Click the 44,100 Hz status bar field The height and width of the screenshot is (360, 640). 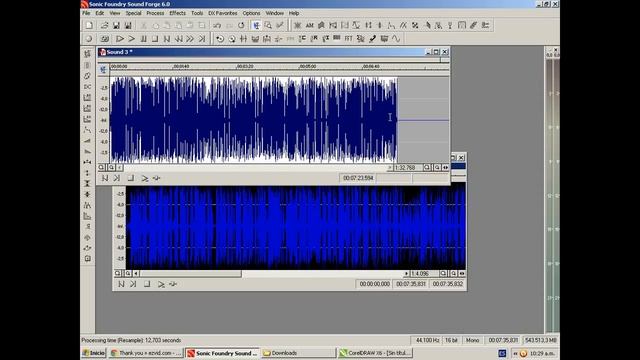click(427, 340)
